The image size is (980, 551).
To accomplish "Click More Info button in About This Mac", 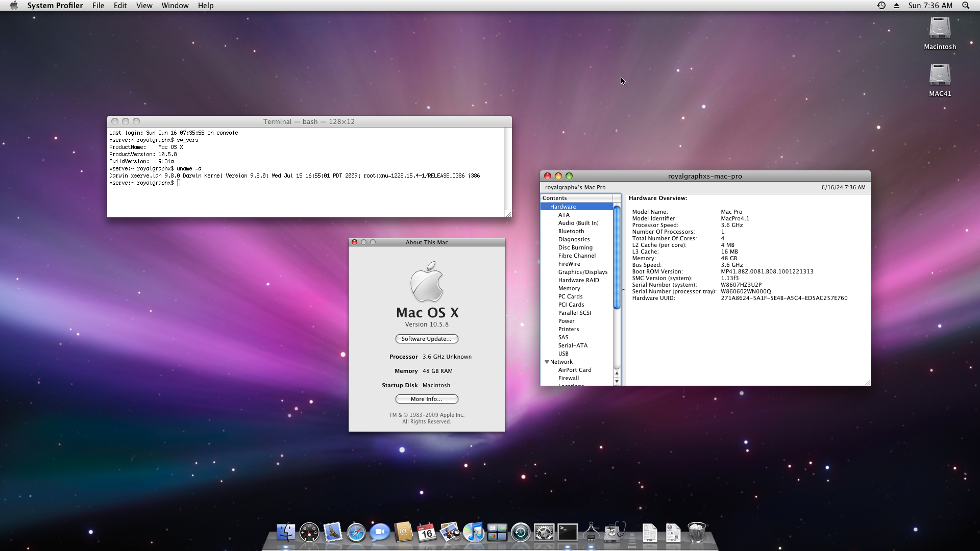I will tap(426, 399).
